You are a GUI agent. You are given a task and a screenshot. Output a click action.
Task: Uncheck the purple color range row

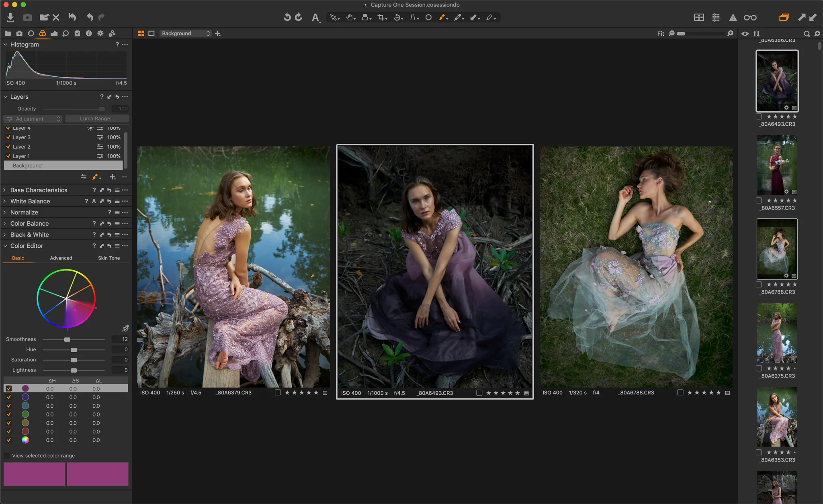8,388
